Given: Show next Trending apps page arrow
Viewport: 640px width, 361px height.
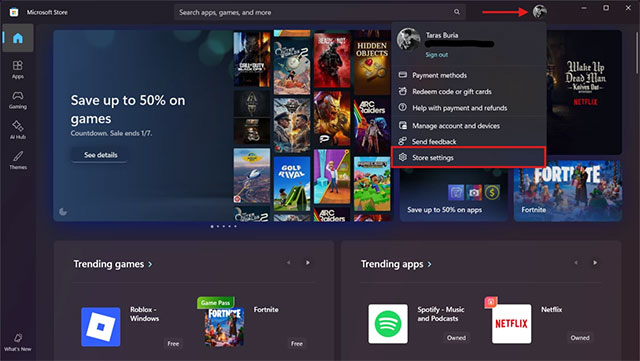Looking at the screenshot, I should [595, 263].
